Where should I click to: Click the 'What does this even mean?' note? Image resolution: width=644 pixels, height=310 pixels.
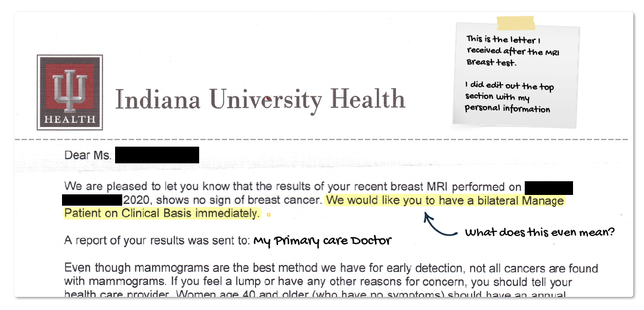(540, 232)
